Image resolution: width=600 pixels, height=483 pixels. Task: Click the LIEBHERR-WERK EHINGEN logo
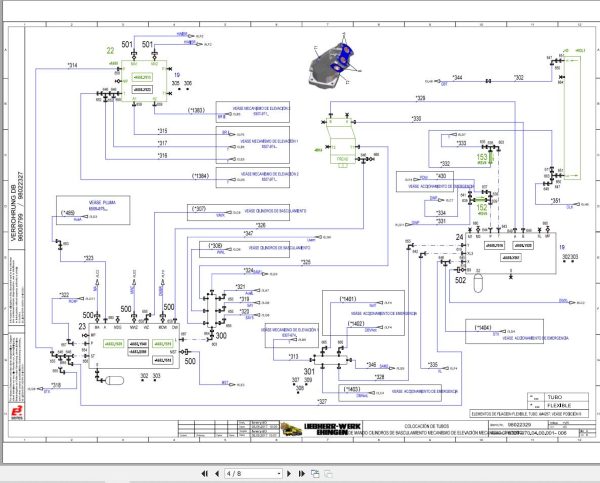(333, 429)
